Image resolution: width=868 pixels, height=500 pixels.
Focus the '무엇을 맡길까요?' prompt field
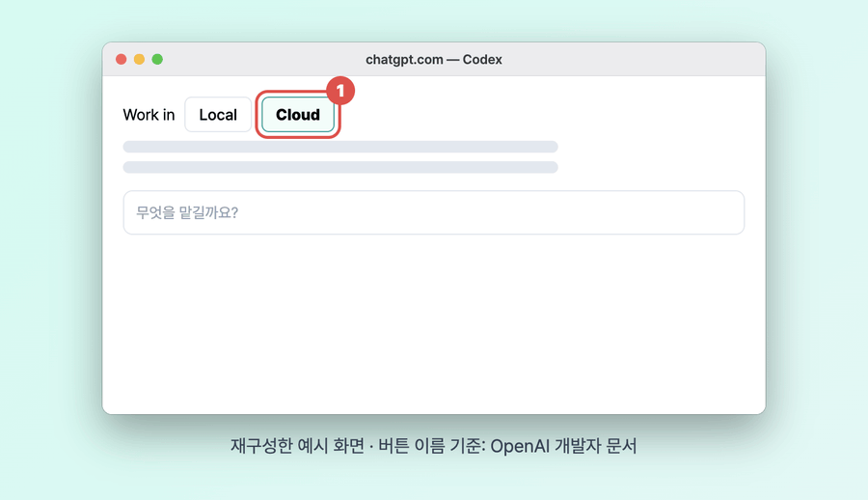(x=433, y=212)
